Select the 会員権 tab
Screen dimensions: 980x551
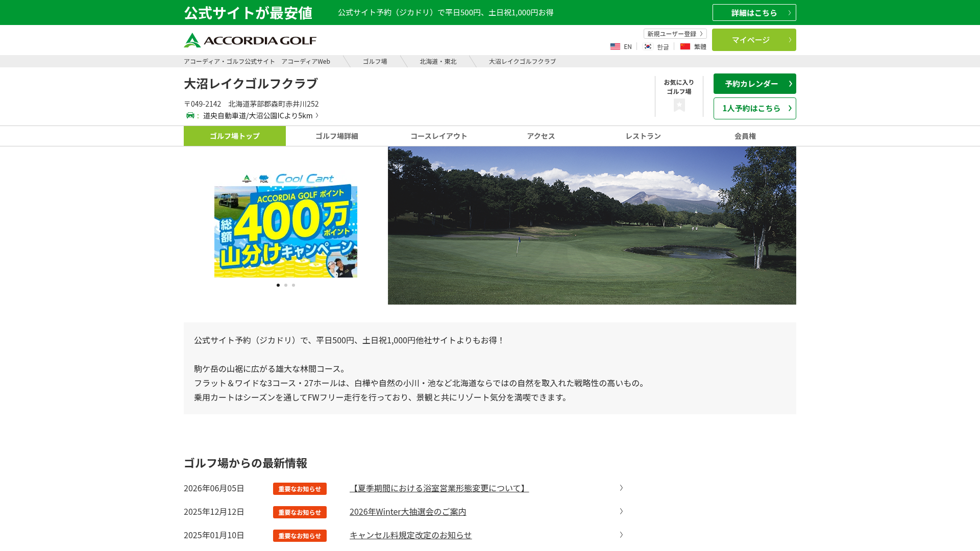click(x=745, y=136)
